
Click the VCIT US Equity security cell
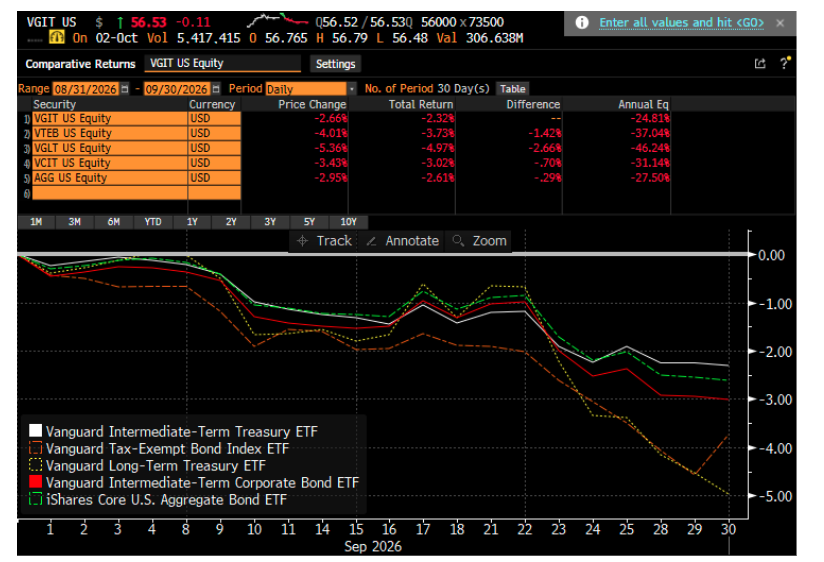pos(110,163)
